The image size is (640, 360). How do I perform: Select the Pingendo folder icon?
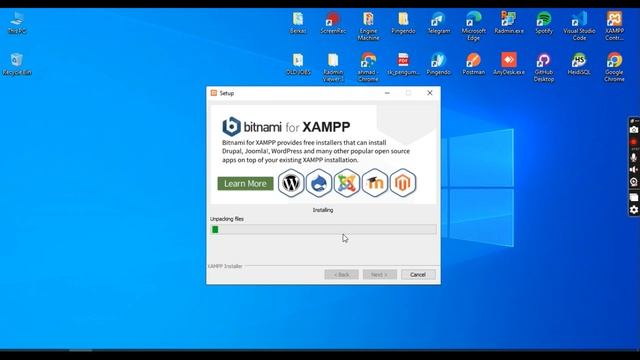(403, 23)
